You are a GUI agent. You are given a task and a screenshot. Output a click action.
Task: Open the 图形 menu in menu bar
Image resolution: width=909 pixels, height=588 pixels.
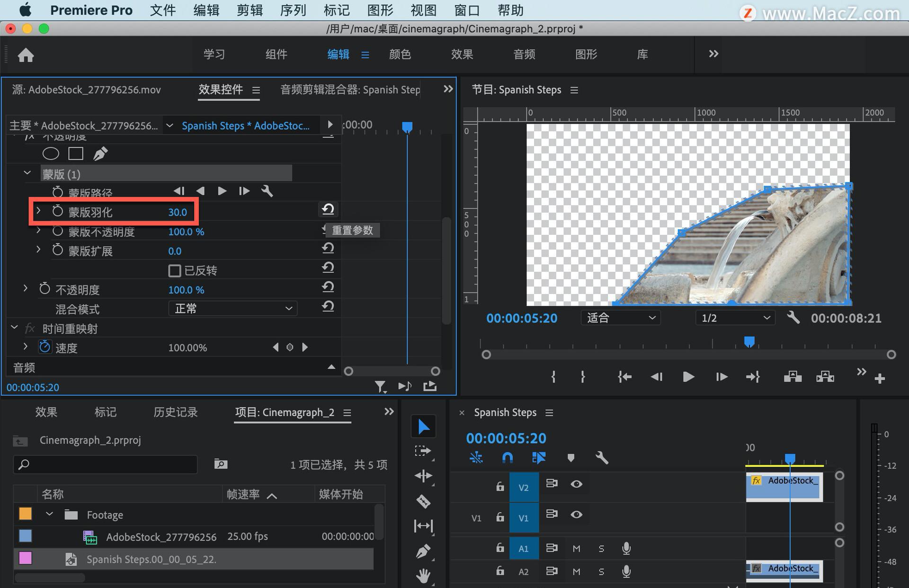pyautogui.click(x=380, y=10)
